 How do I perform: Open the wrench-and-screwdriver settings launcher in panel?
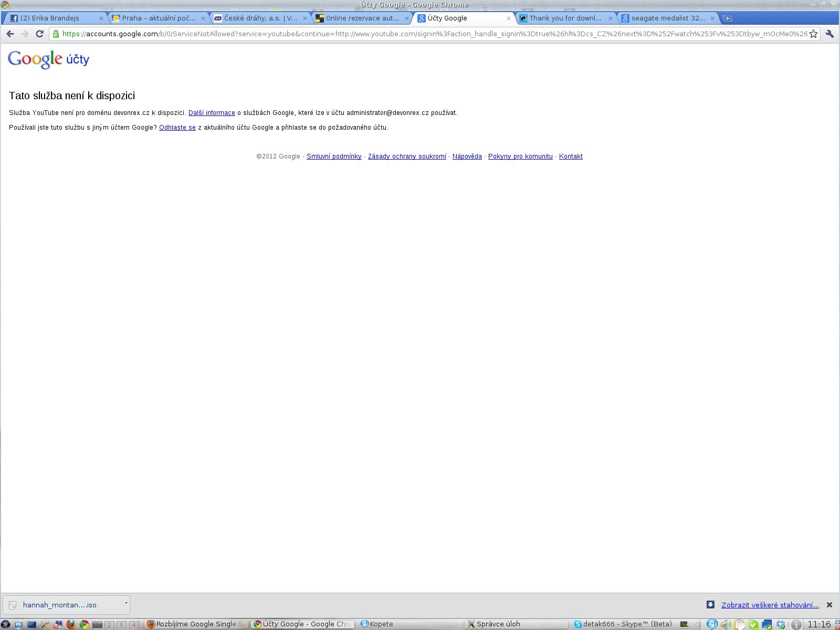(45, 624)
